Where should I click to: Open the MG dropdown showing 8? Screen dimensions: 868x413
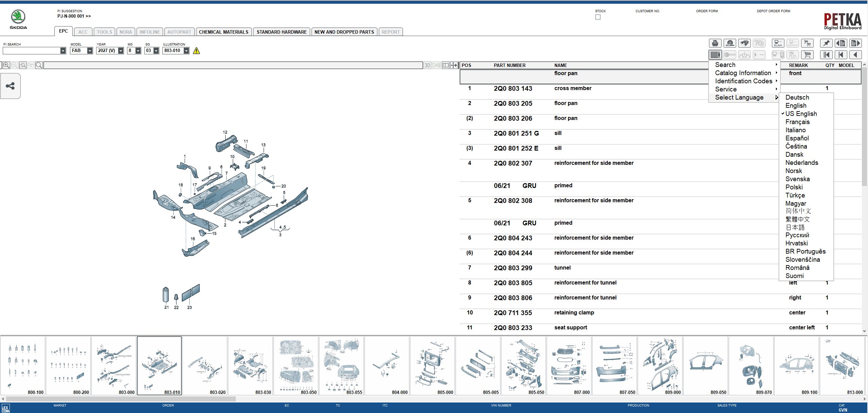138,51
